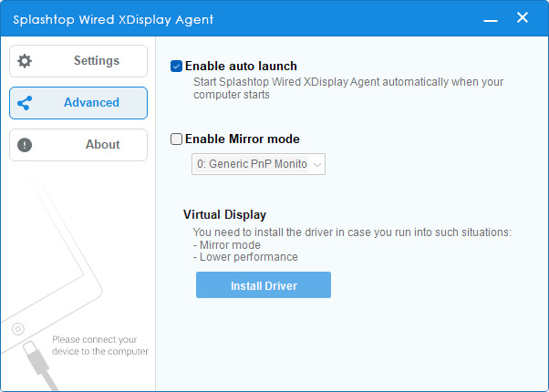Screen dimensions: 549x392
Task: Close the Splashtop Wired XDisplay Agent window
Action: point(523,17)
